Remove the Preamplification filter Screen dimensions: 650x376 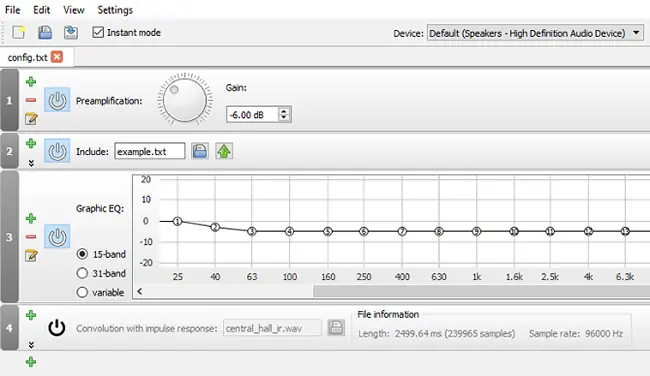pyautogui.click(x=31, y=100)
